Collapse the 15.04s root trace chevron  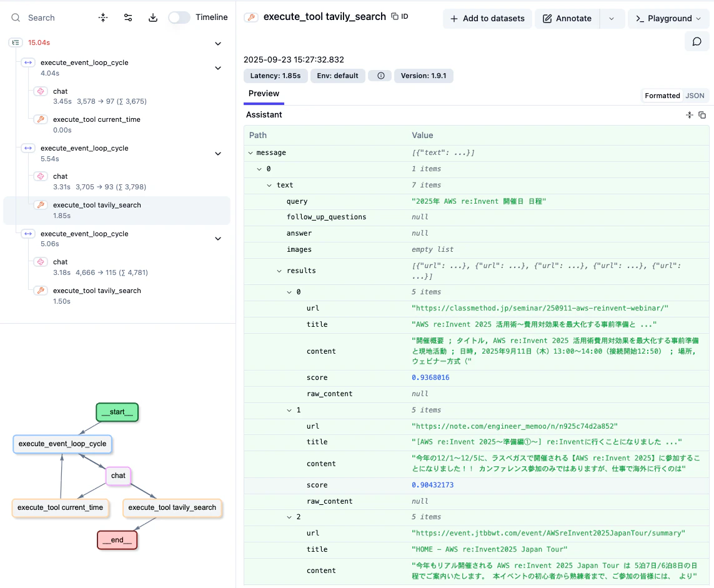pos(218,44)
